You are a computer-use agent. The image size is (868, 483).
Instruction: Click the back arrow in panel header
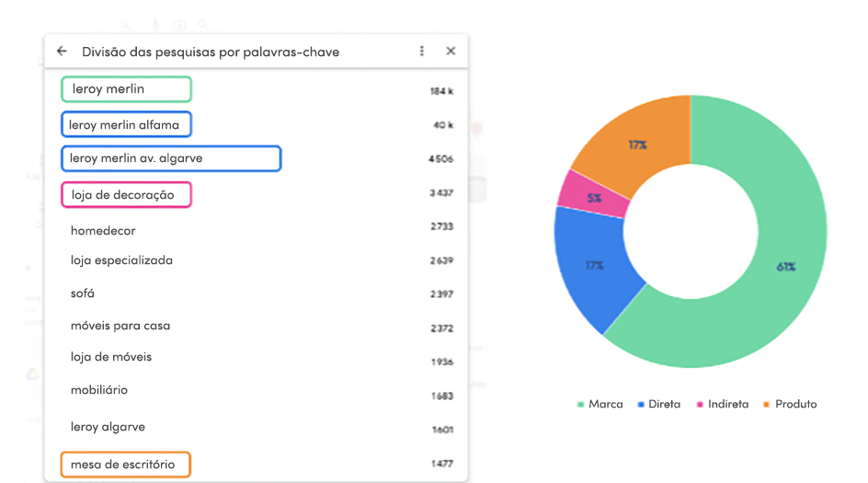tap(62, 51)
